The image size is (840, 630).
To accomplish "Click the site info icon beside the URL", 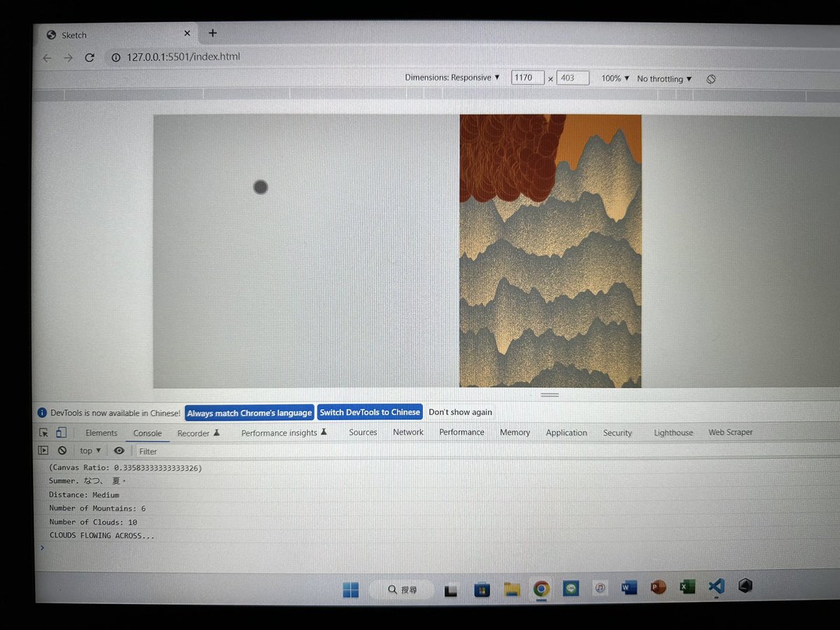I will pos(115,57).
